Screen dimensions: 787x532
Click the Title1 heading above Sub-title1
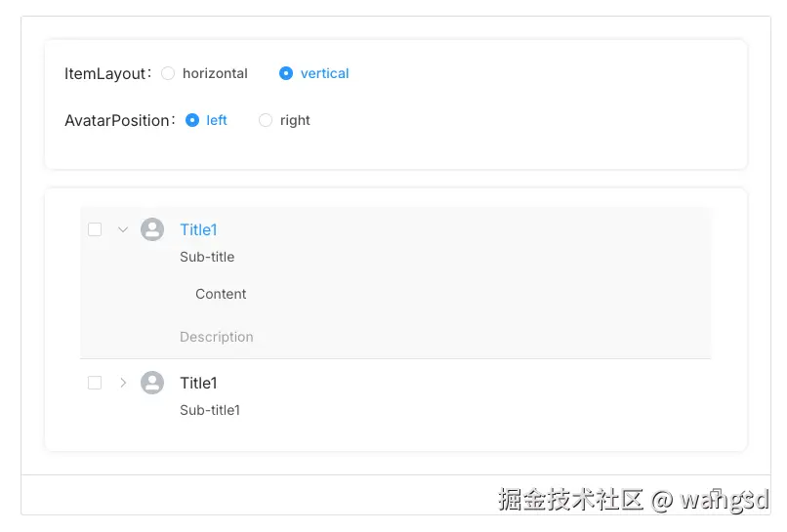pyautogui.click(x=198, y=383)
